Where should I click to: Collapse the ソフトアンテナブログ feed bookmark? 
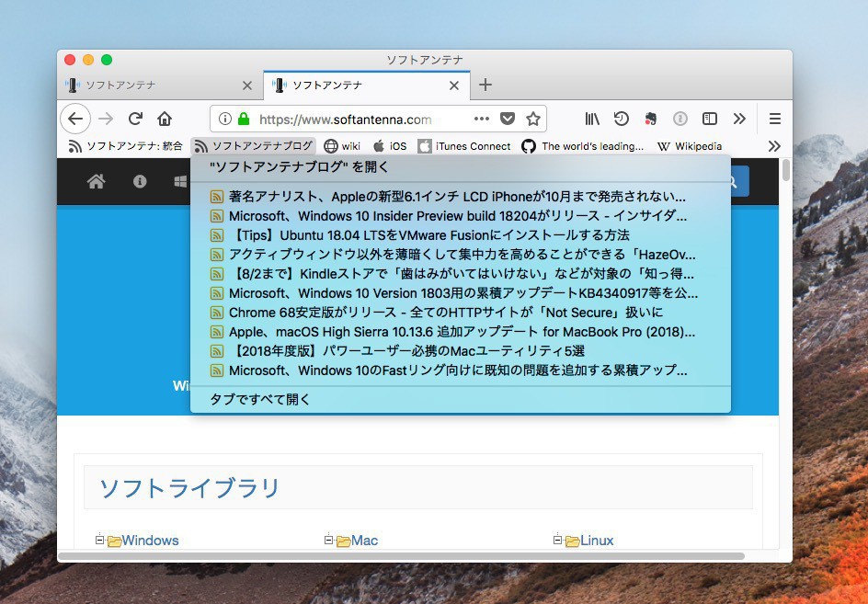tap(254, 146)
